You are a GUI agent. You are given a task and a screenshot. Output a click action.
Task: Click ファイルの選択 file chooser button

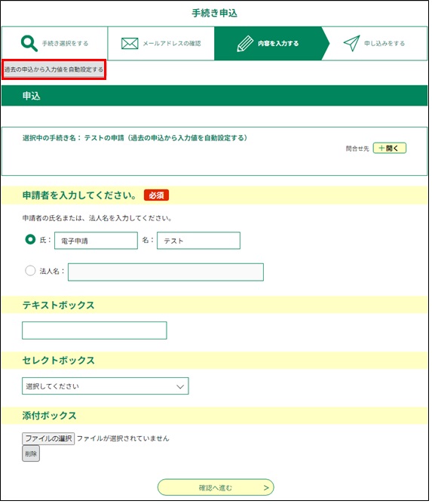pyautogui.click(x=48, y=438)
